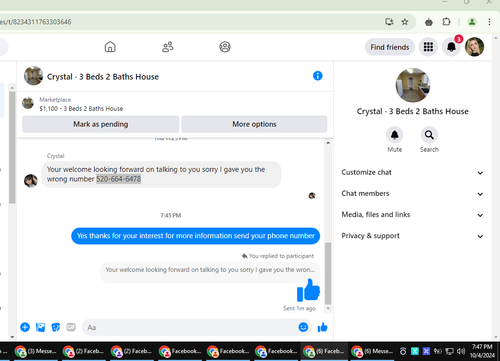Click the chat list scrollbar on left

click(x=12, y=147)
